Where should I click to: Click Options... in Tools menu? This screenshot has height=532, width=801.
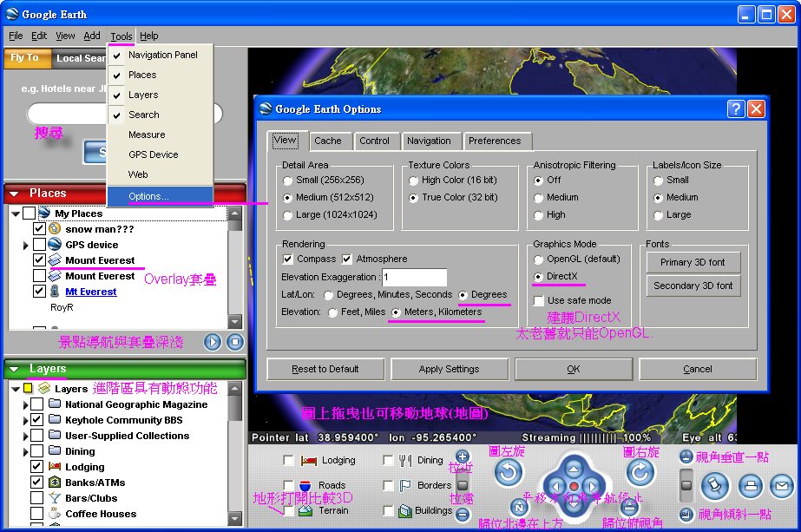(x=160, y=196)
